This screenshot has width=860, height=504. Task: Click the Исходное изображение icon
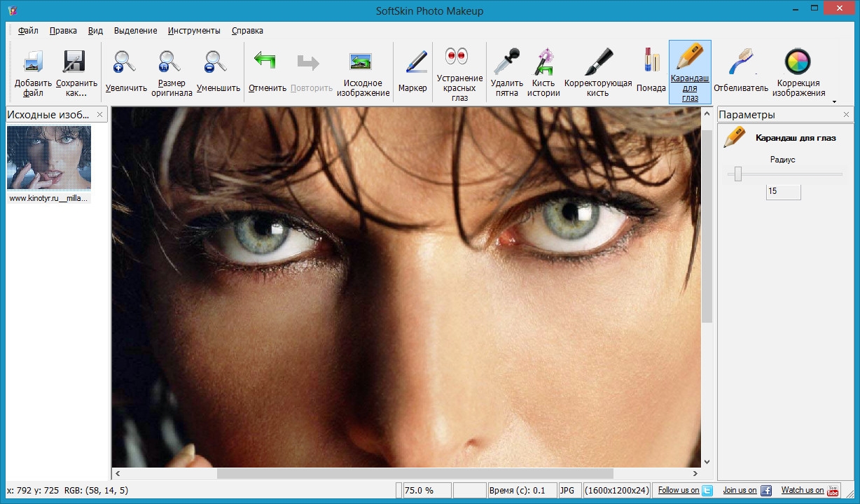point(361,62)
